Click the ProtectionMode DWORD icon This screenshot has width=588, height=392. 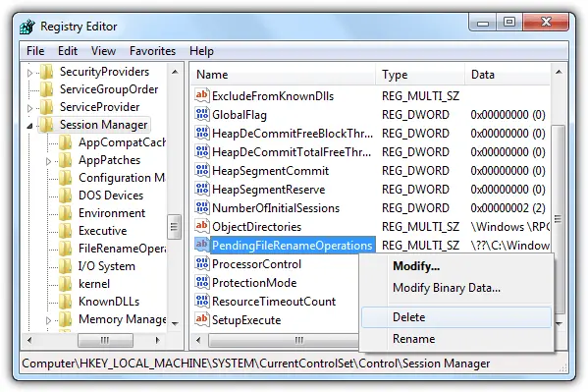click(202, 282)
